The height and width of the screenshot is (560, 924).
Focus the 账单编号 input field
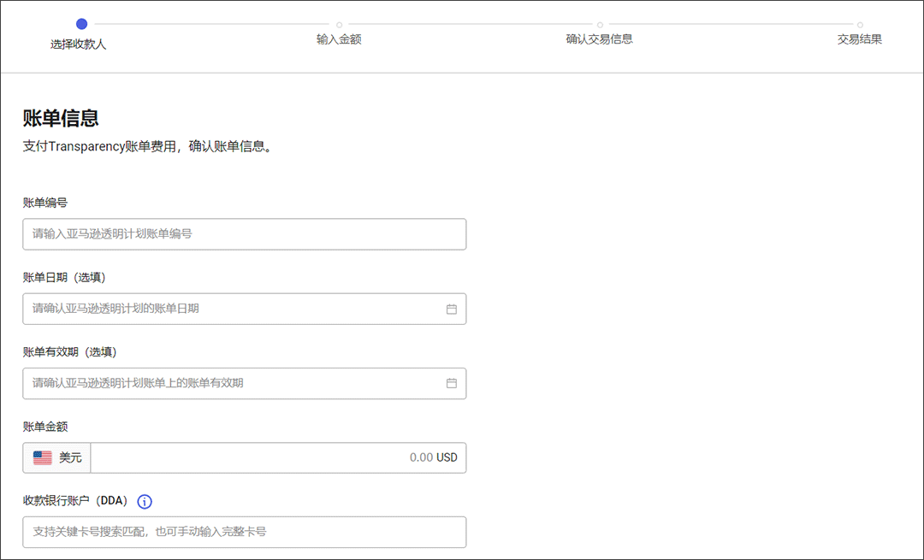click(244, 234)
